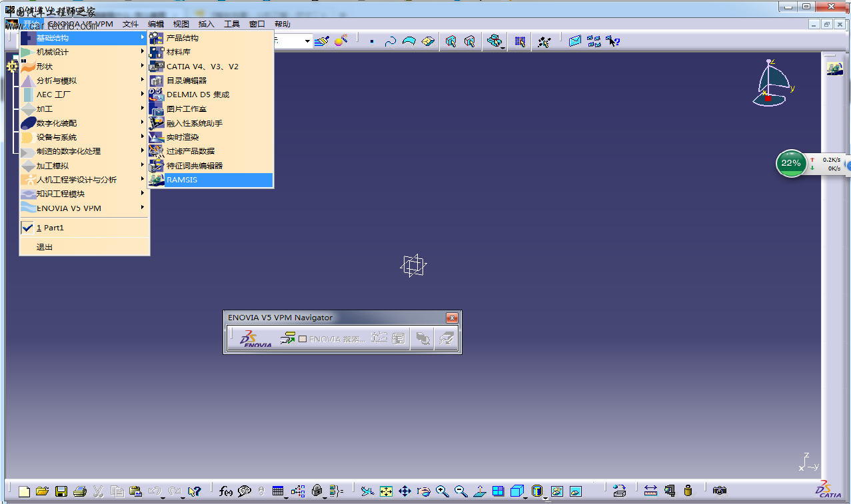Open the 工具 menu
Screen dimensions: 851x504
click(x=231, y=24)
